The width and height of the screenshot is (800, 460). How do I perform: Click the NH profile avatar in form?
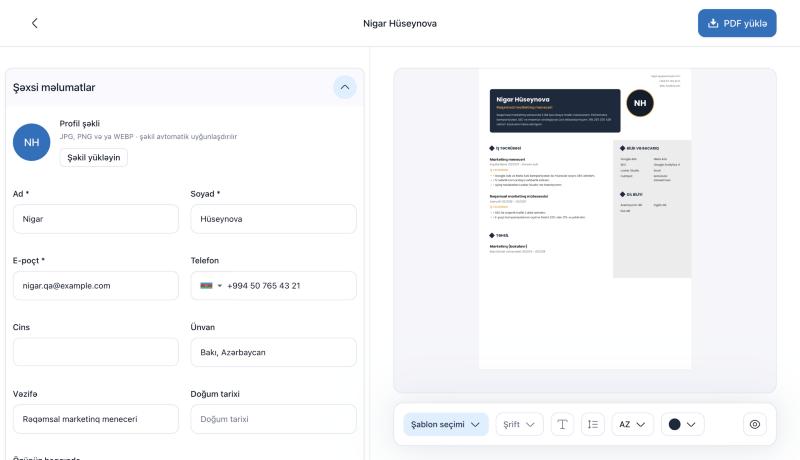32,142
